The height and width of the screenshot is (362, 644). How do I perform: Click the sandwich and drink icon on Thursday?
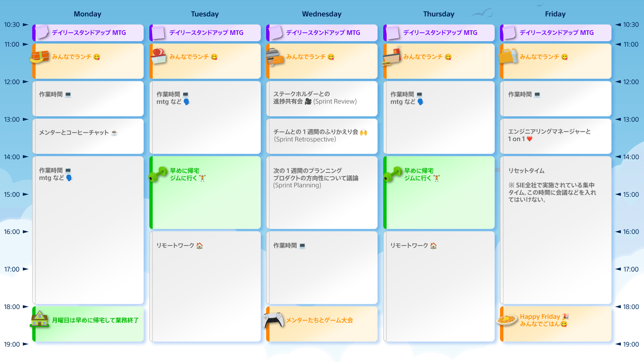coord(392,56)
